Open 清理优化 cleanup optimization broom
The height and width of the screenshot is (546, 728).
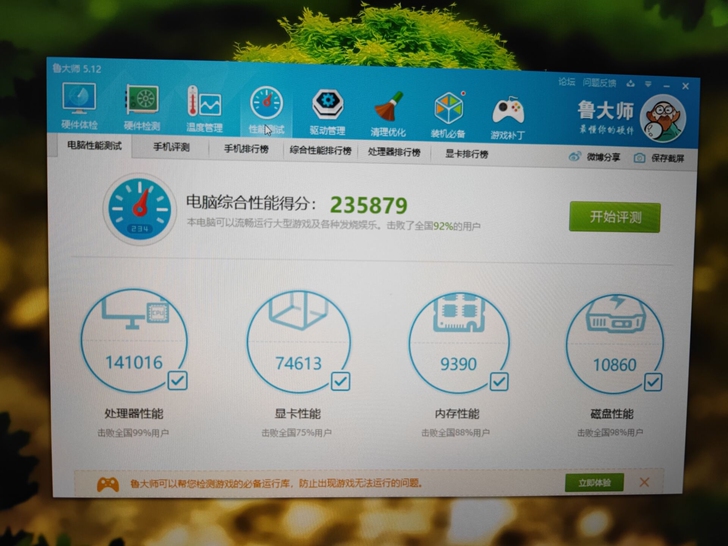[388, 114]
